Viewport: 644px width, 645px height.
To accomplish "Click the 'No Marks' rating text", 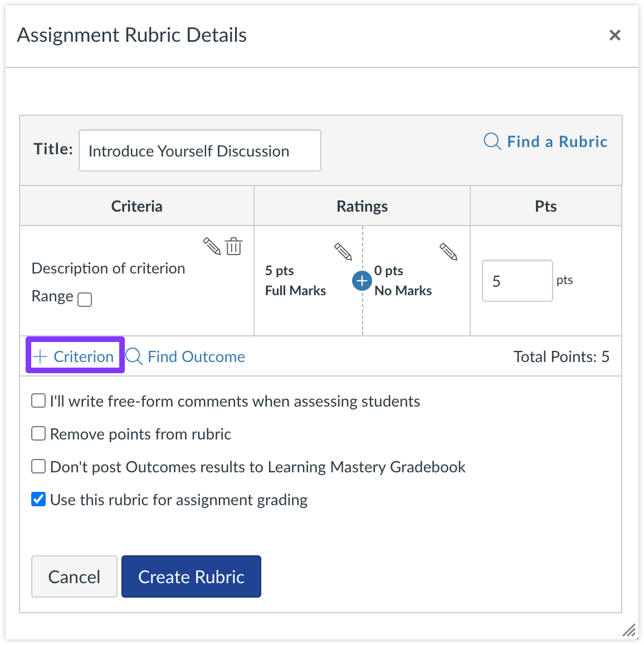I will (403, 291).
